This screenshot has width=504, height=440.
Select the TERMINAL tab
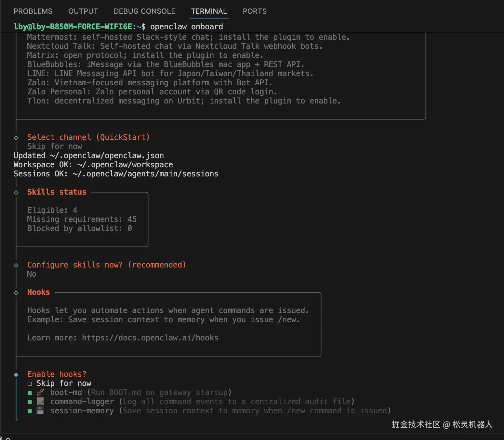click(209, 11)
